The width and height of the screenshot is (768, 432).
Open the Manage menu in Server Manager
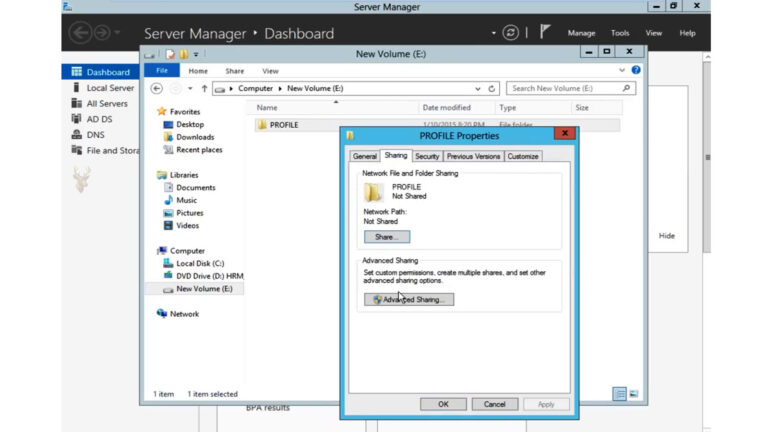pos(581,33)
